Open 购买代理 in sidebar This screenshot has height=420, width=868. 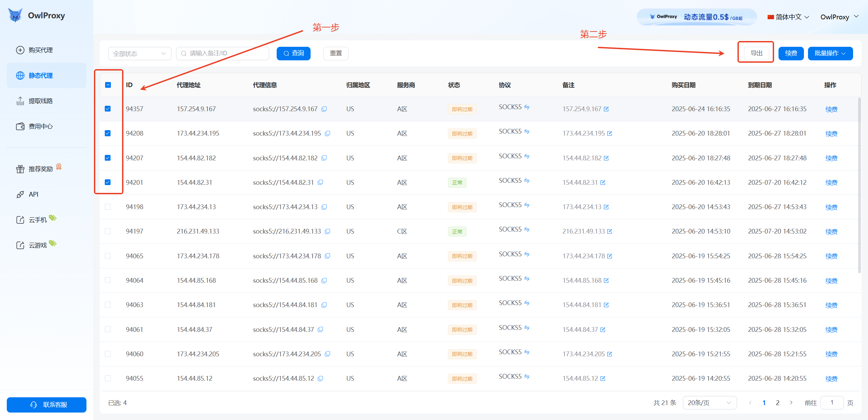coord(46,50)
